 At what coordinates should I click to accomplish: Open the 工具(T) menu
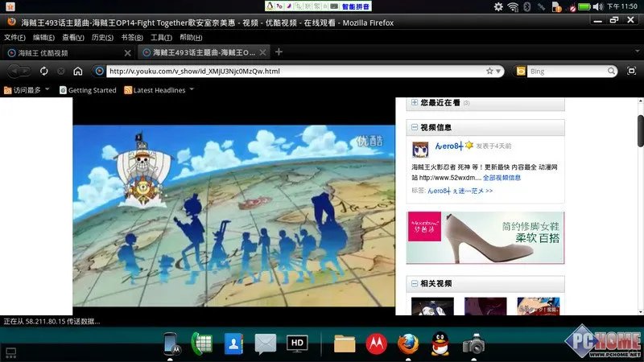pos(161,37)
